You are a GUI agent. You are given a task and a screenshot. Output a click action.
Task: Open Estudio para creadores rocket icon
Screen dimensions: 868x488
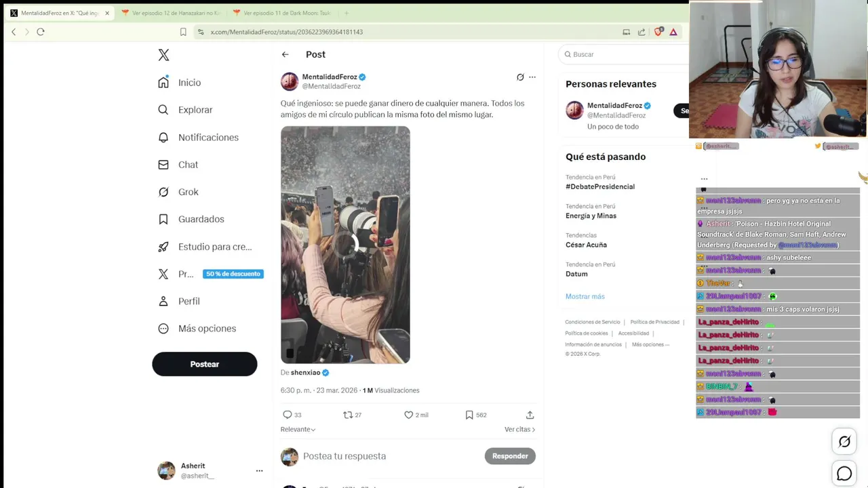tap(163, 247)
